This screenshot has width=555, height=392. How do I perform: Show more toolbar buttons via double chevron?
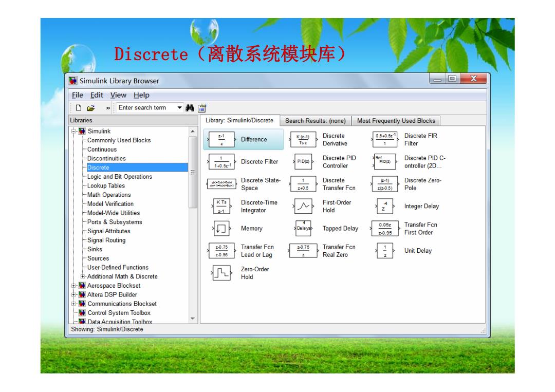[x=108, y=108]
